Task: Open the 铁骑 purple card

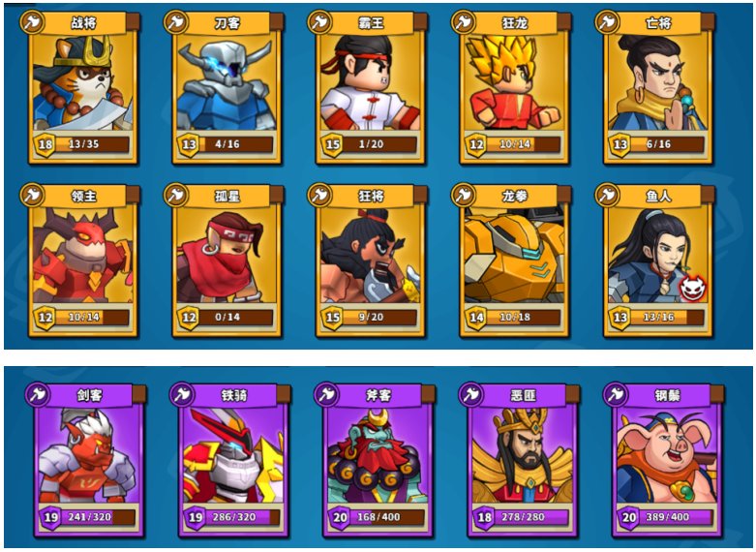Action: point(233,461)
